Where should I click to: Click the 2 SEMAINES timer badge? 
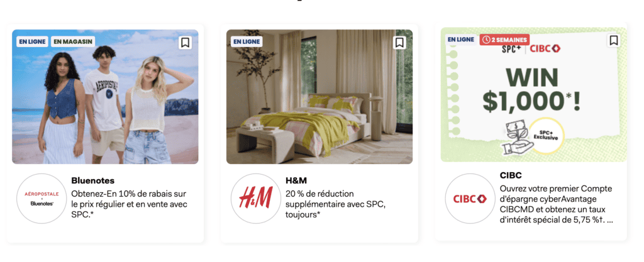(x=505, y=40)
